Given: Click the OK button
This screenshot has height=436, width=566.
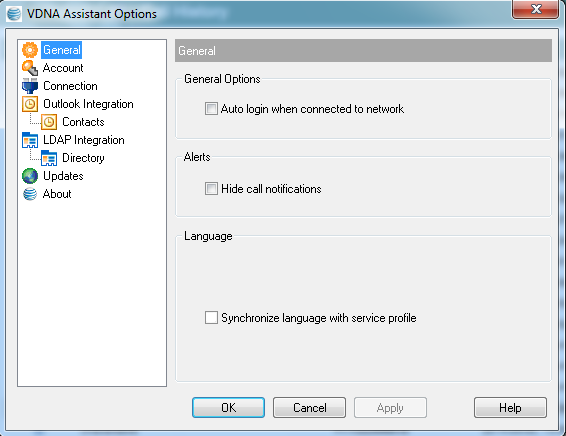Looking at the screenshot, I should point(228,407).
